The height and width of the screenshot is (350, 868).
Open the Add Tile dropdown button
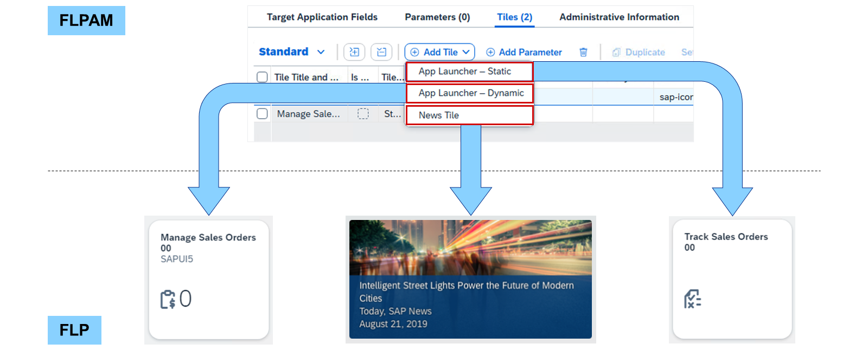[439, 52]
